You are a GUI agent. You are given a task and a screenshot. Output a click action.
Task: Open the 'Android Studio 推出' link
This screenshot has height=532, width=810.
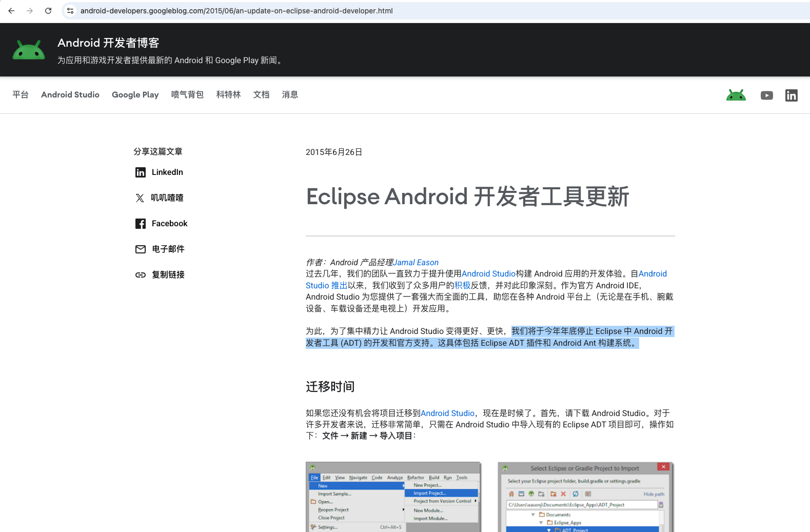(326, 286)
